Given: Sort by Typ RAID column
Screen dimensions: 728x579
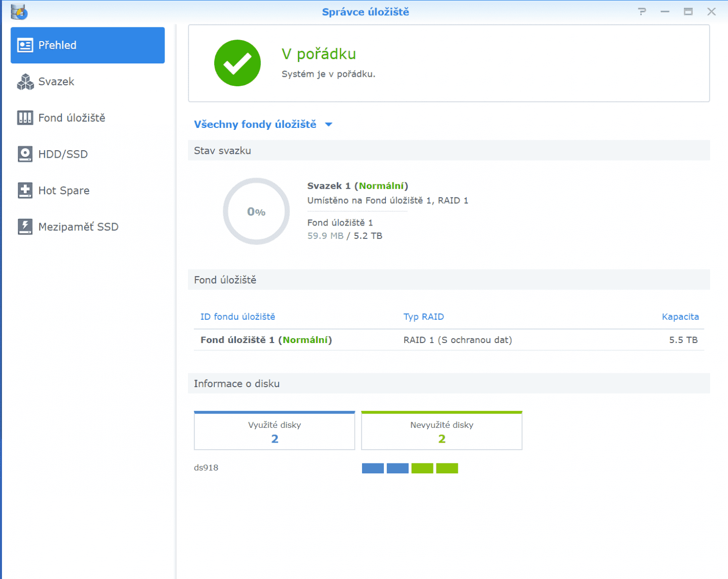Looking at the screenshot, I should tap(424, 317).
